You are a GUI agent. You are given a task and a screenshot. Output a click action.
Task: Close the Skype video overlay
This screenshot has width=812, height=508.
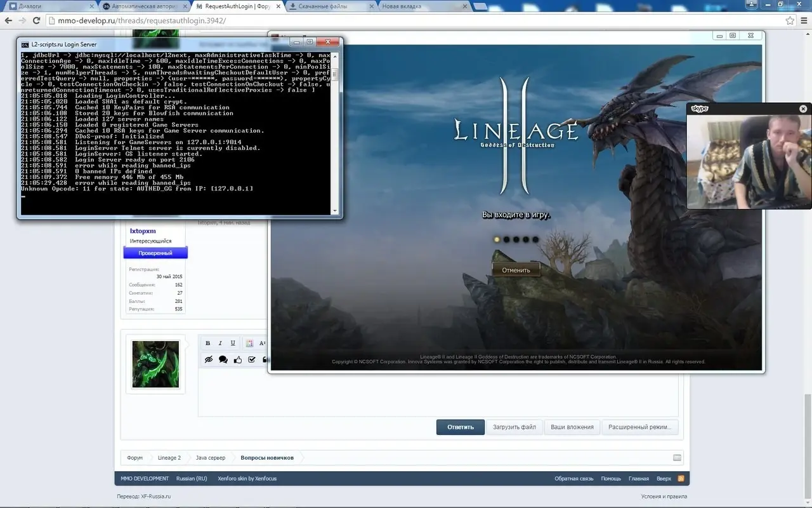pos(803,109)
